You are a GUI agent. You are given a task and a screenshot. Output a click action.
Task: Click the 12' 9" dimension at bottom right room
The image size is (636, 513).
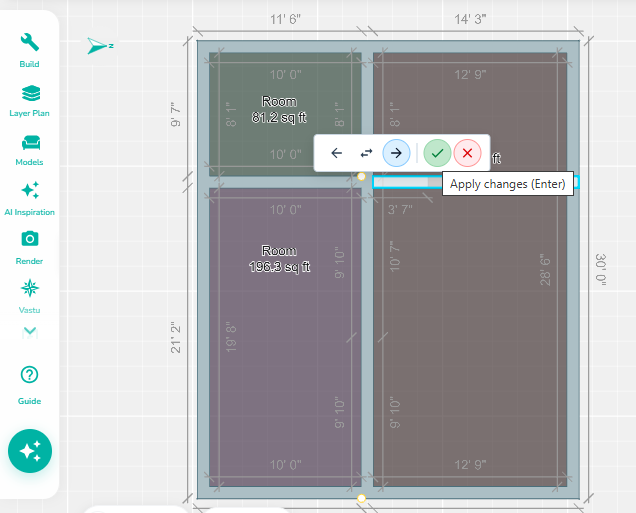[470, 465]
